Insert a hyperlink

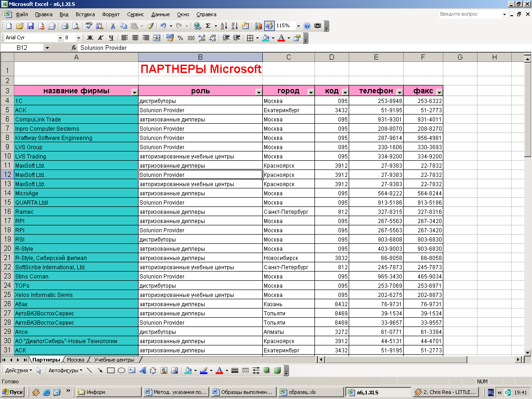198,26
